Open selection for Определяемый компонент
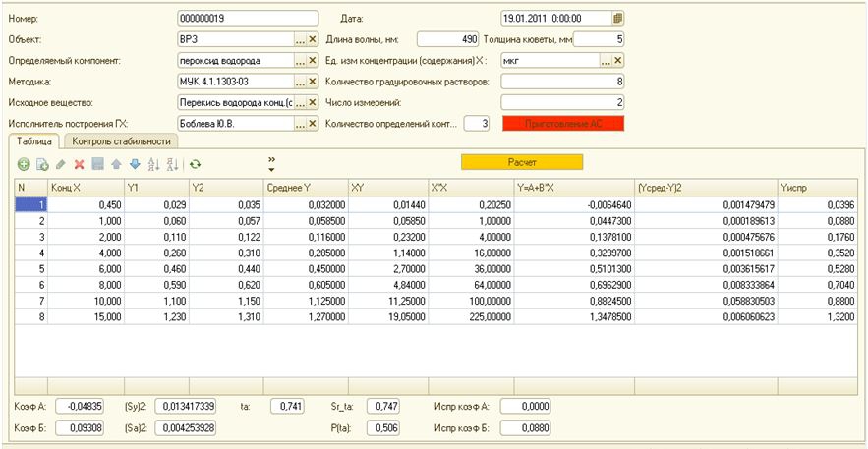The height and width of the screenshot is (449, 868). [x=300, y=61]
